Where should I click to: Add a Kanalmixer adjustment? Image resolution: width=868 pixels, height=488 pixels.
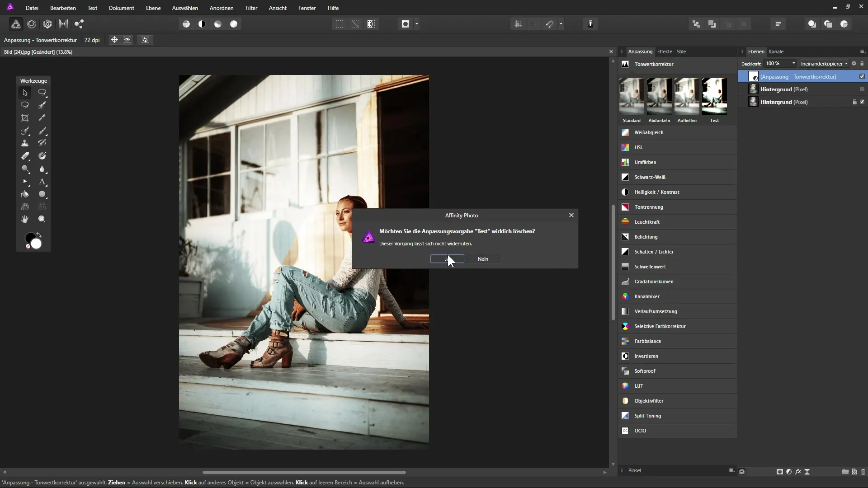[677, 296]
